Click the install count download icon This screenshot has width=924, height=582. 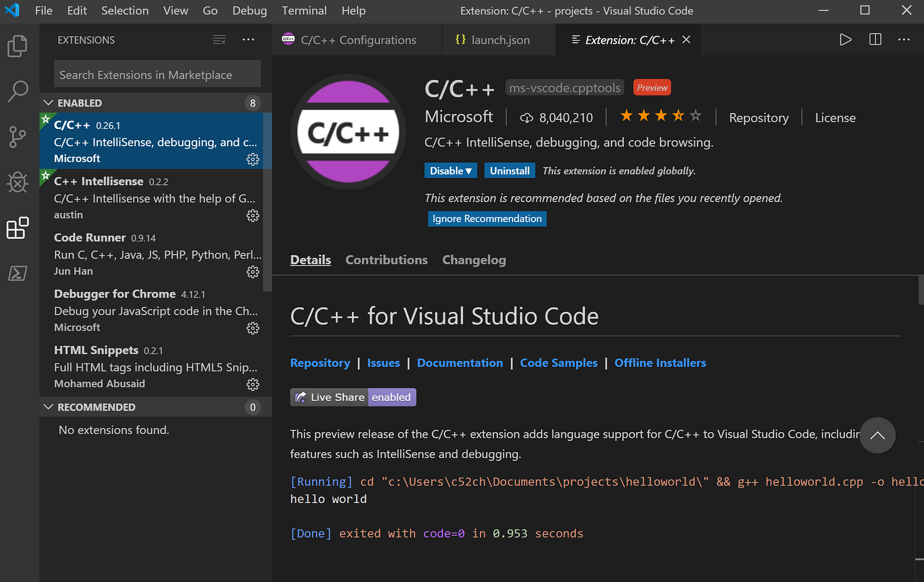point(526,118)
